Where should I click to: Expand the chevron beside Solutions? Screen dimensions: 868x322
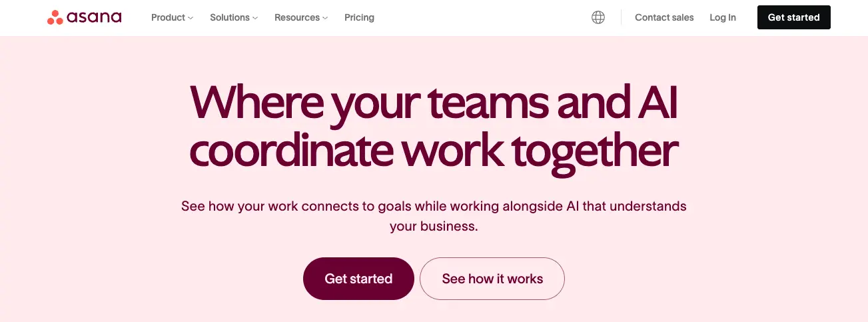[x=255, y=18]
